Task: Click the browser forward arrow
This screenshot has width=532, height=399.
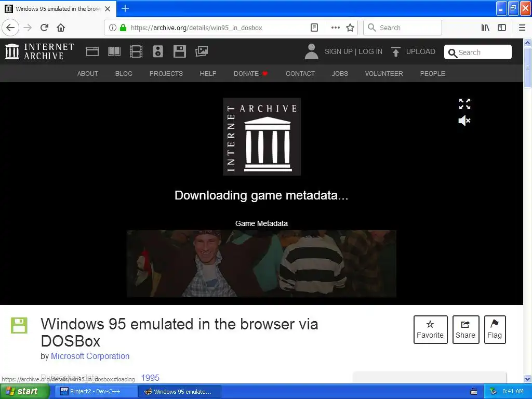Action: (x=28, y=28)
